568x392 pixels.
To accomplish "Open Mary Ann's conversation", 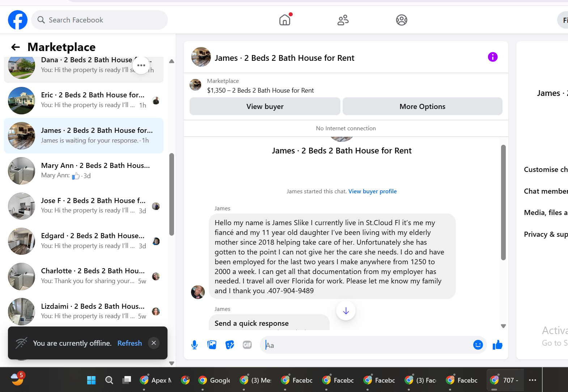I will [x=84, y=171].
